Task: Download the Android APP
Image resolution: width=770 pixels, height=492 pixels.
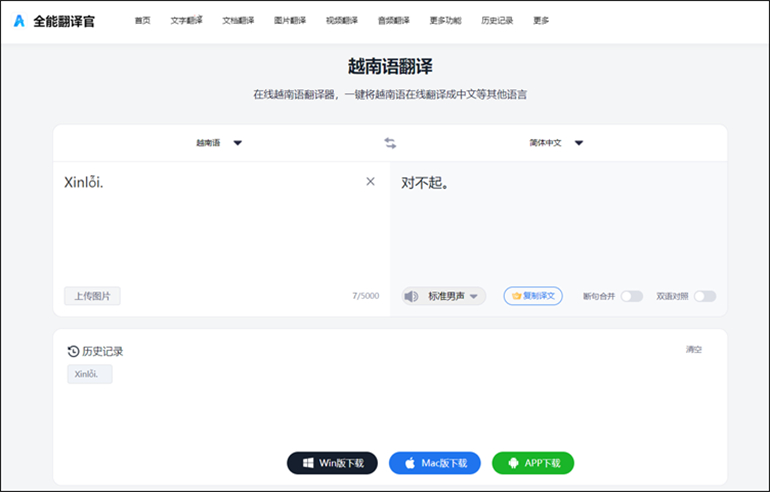Action: pos(533,463)
